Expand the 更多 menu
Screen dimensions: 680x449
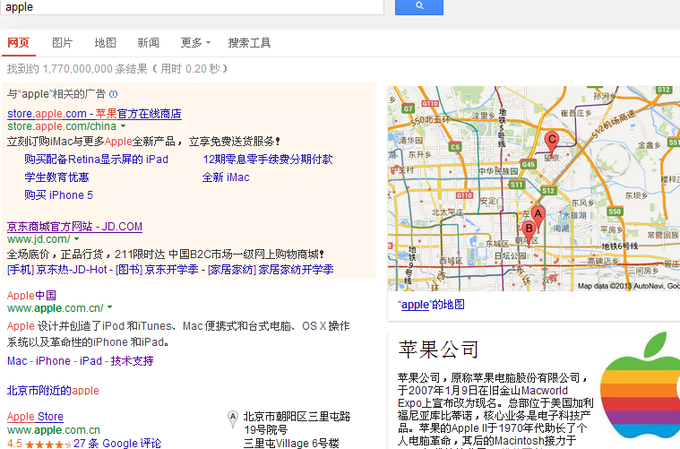196,43
